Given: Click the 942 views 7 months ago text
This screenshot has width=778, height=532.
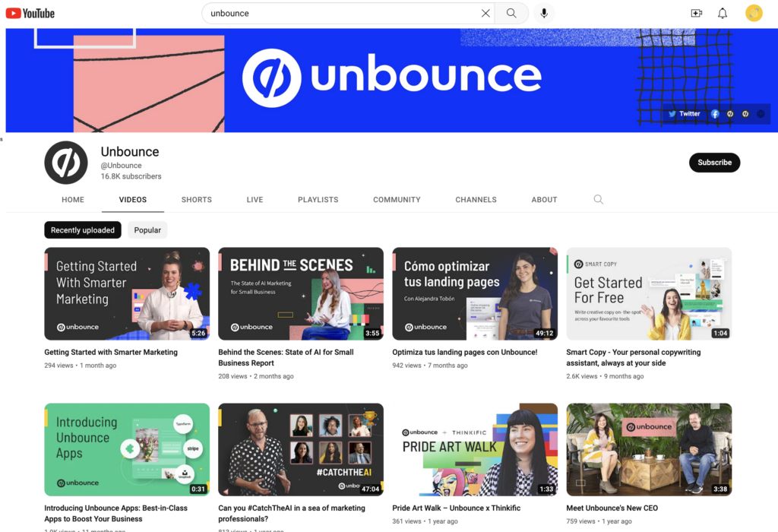Looking at the screenshot, I should (x=430, y=366).
